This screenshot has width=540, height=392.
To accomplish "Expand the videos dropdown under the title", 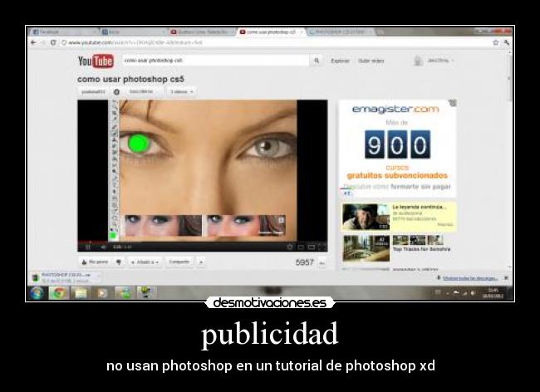I will click(181, 92).
